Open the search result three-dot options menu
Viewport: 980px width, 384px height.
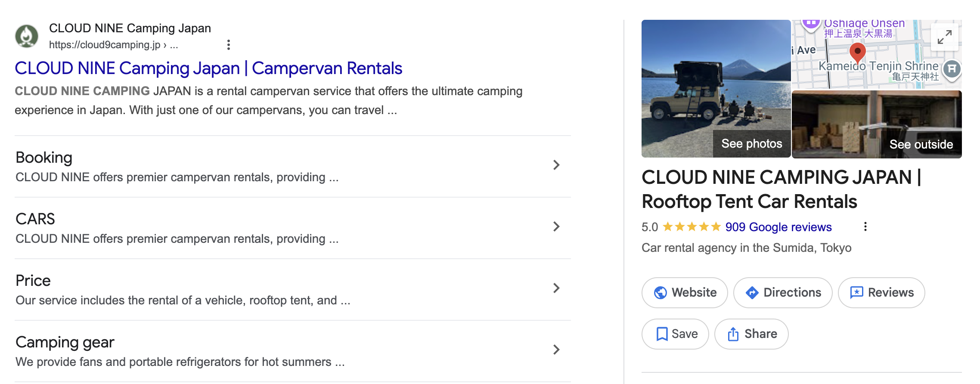click(229, 45)
